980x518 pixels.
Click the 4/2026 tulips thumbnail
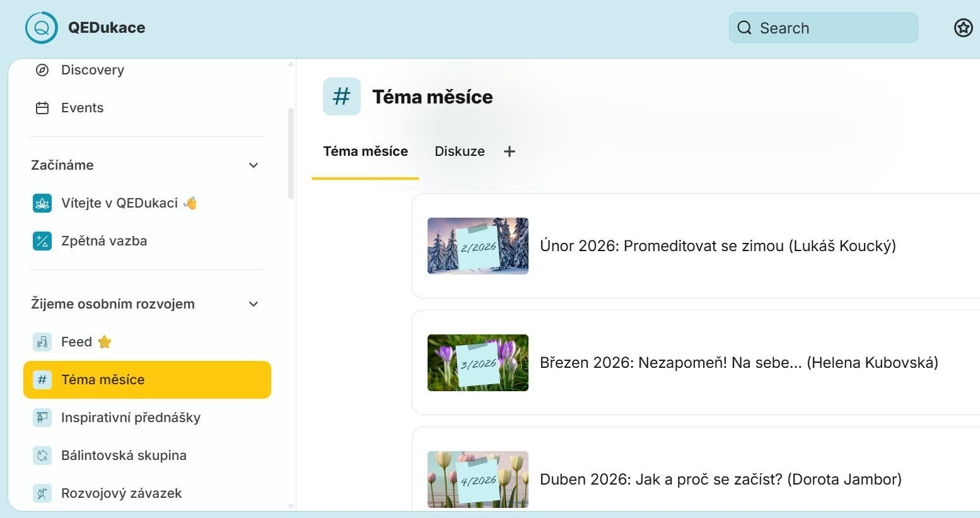click(x=477, y=480)
